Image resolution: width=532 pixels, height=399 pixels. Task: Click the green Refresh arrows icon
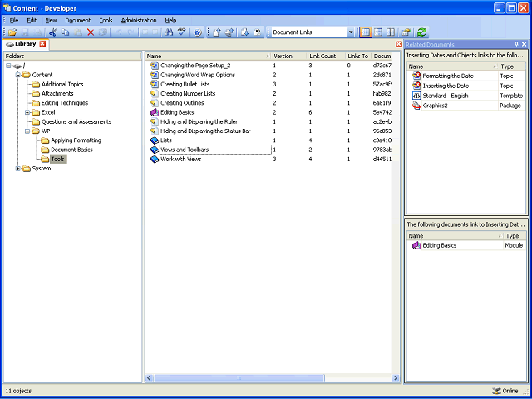click(x=421, y=32)
